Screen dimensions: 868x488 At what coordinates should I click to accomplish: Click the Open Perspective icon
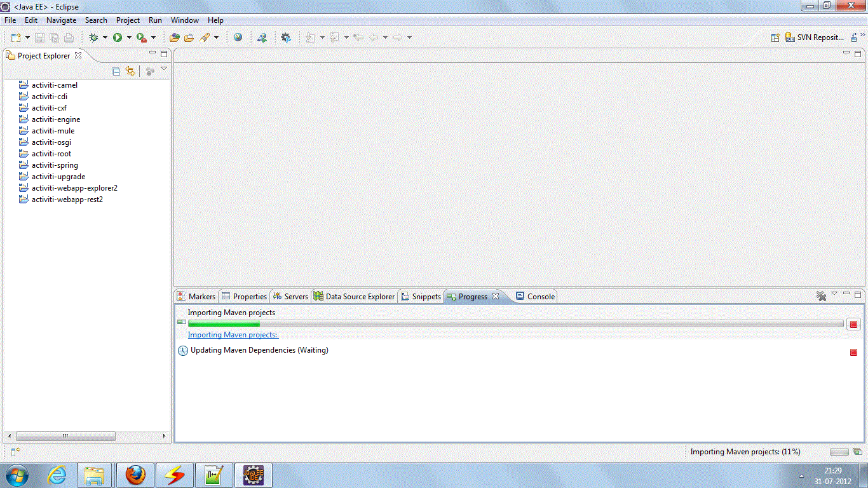(x=775, y=37)
